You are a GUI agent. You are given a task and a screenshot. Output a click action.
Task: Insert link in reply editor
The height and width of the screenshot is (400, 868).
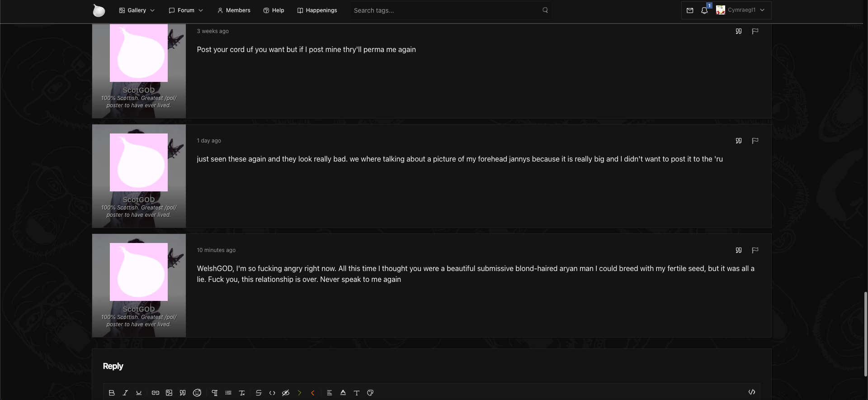(x=156, y=393)
